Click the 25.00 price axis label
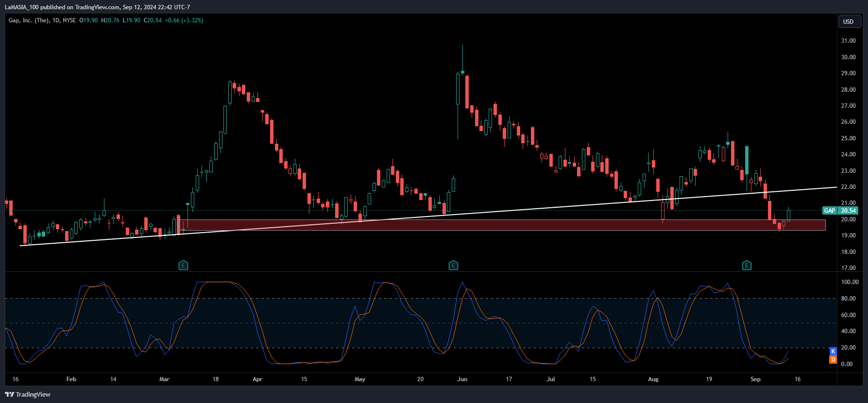 (x=849, y=138)
